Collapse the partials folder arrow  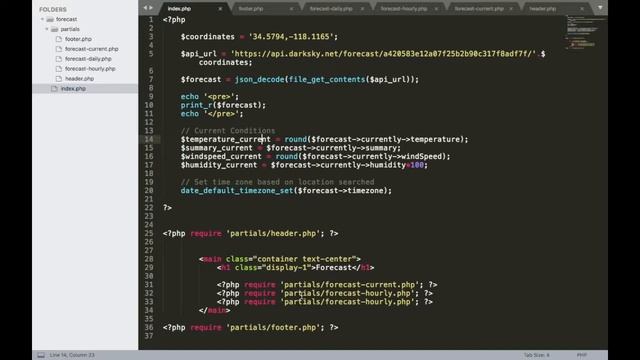[47, 29]
